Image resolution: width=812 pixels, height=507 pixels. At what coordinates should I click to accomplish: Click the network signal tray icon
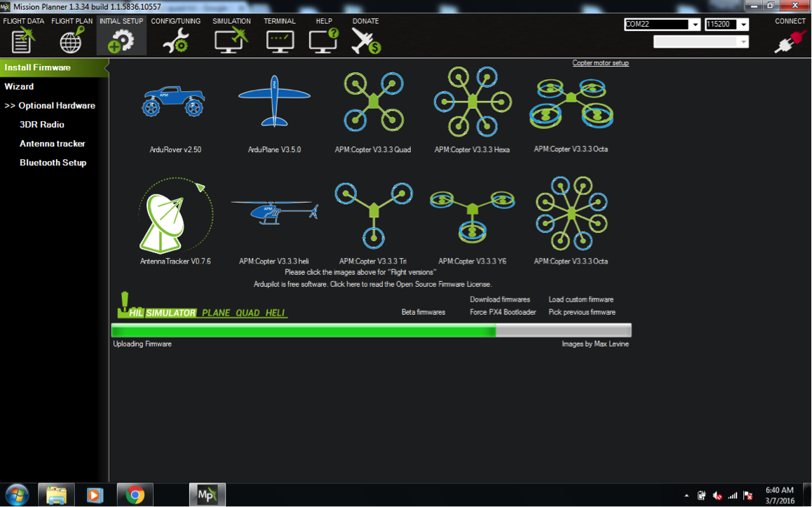coord(732,496)
